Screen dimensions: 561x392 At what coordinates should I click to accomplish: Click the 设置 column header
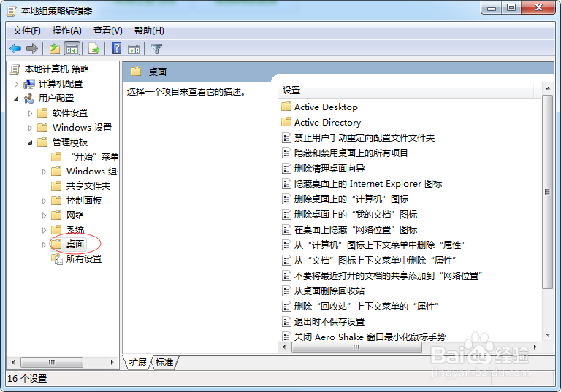point(405,91)
